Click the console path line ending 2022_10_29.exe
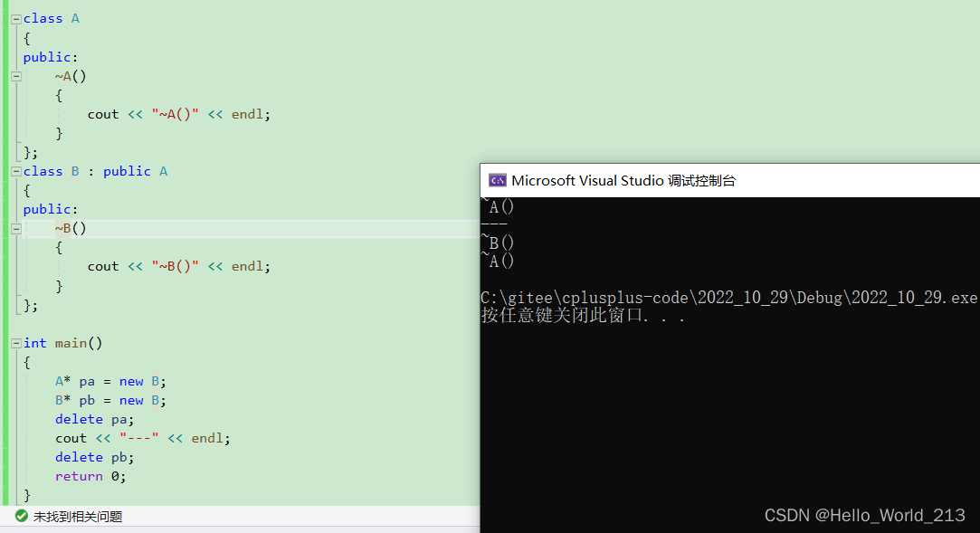Image resolution: width=980 pixels, height=533 pixels. click(729, 298)
